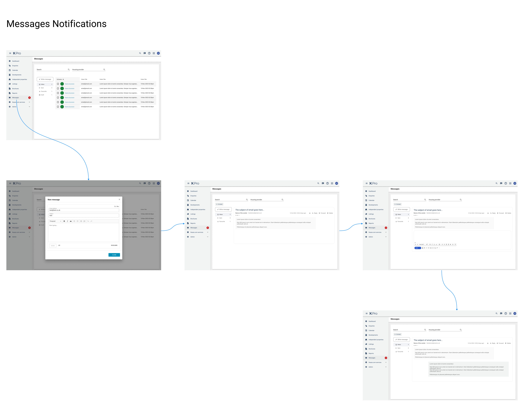Insert bulleted list in New message editor
Viewport: 525px width, 420px height.
coord(81,221)
